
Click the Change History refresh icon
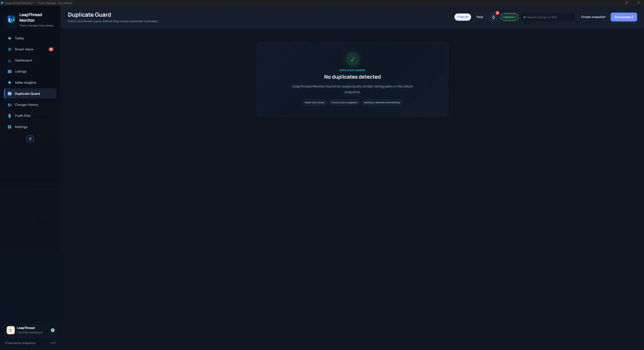click(x=9, y=105)
